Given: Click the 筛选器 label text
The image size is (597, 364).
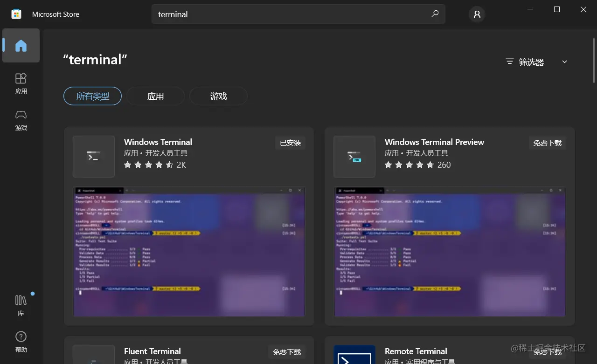Looking at the screenshot, I should point(531,62).
